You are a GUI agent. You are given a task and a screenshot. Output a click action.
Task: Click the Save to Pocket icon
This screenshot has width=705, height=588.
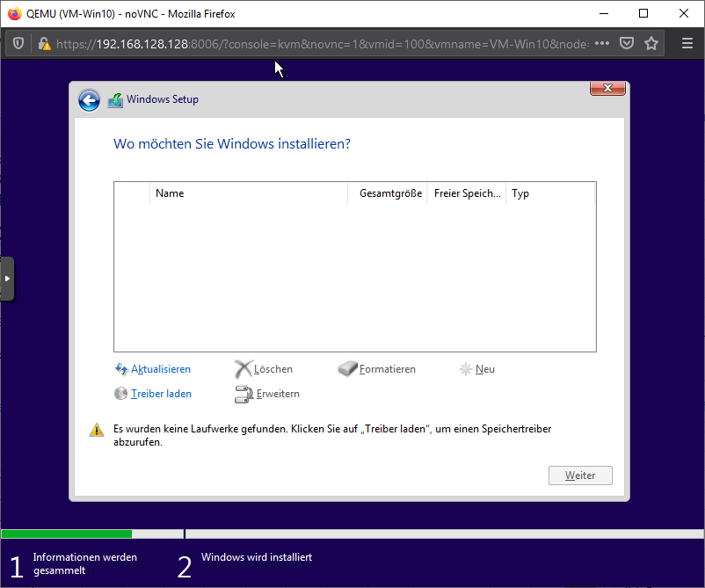[x=626, y=44]
